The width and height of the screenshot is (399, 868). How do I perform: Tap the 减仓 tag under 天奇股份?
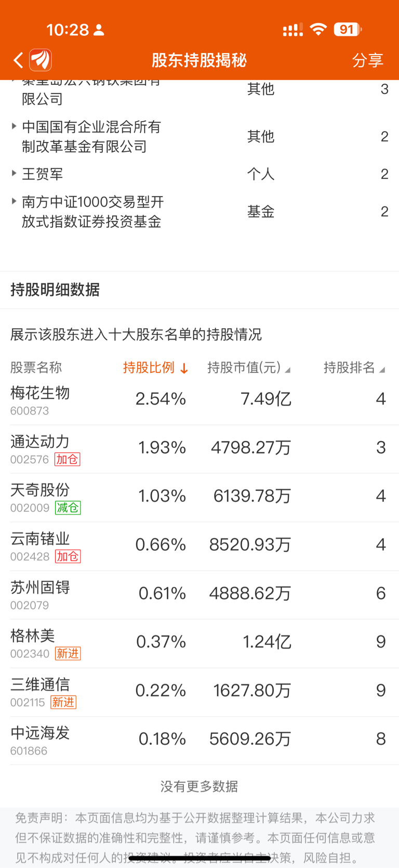click(68, 508)
